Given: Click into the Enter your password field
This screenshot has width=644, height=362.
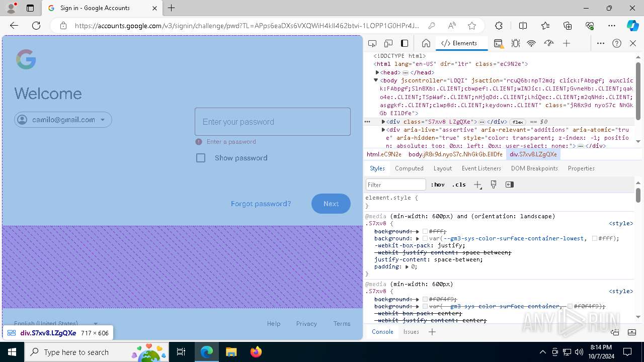Looking at the screenshot, I should 273,122.
